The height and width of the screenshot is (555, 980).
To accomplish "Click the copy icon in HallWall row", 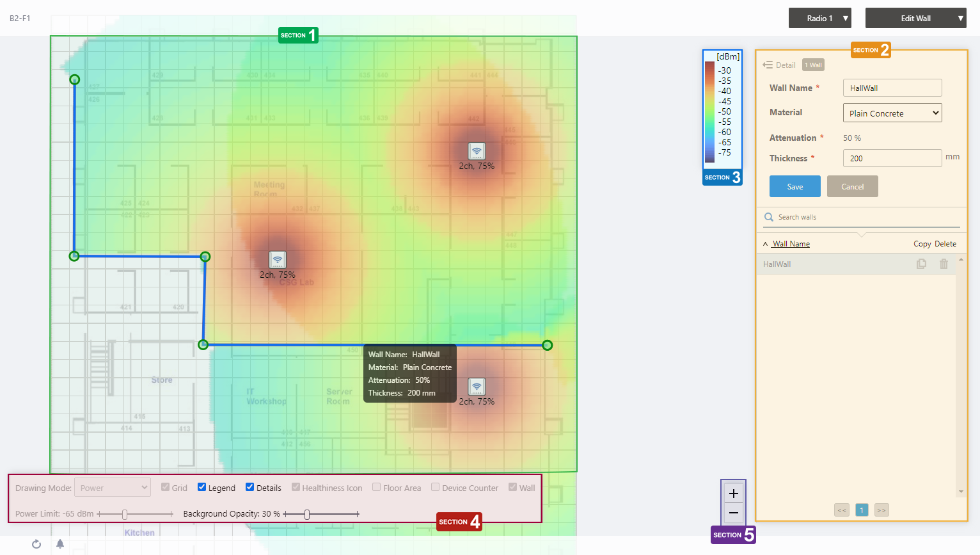I will tap(921, 264).
